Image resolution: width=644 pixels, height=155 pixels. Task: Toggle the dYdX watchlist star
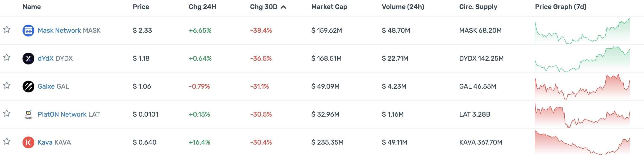7,58
